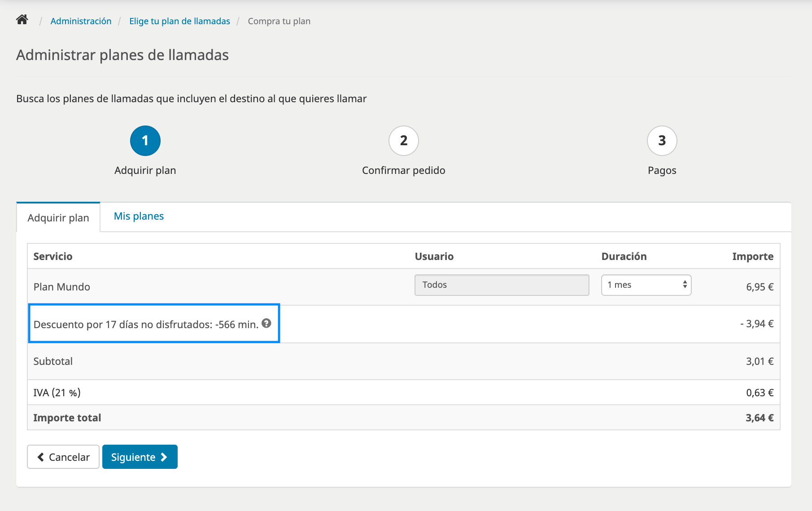Viewport: 812px width, 511px height.
Task: Click the Plan Mundo service row
Action: [404, 287]
